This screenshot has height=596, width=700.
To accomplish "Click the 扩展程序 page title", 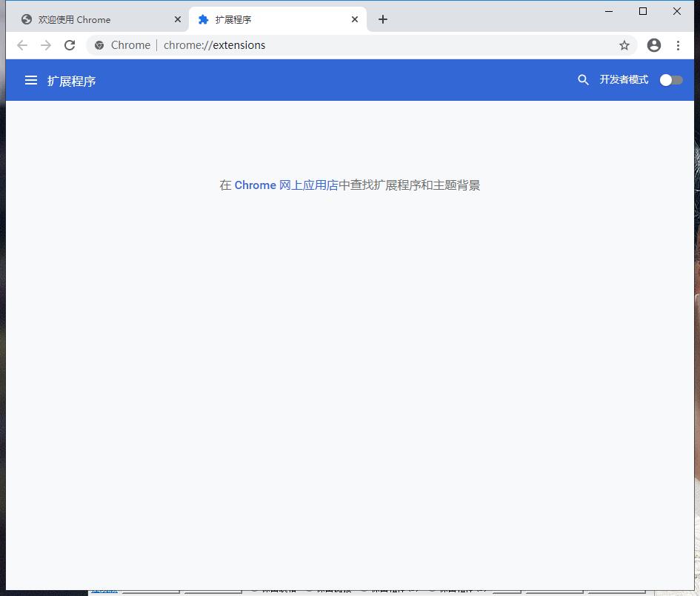I will (72, 80).
